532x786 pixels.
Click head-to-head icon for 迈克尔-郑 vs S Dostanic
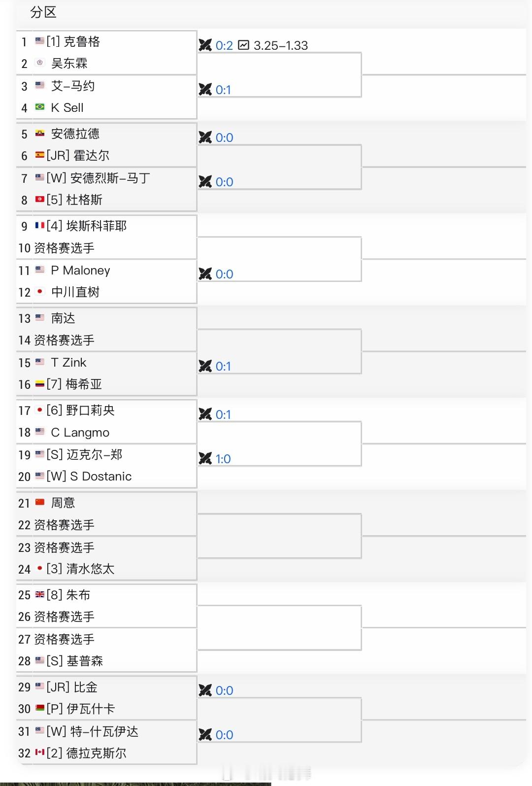coord(205,459)
